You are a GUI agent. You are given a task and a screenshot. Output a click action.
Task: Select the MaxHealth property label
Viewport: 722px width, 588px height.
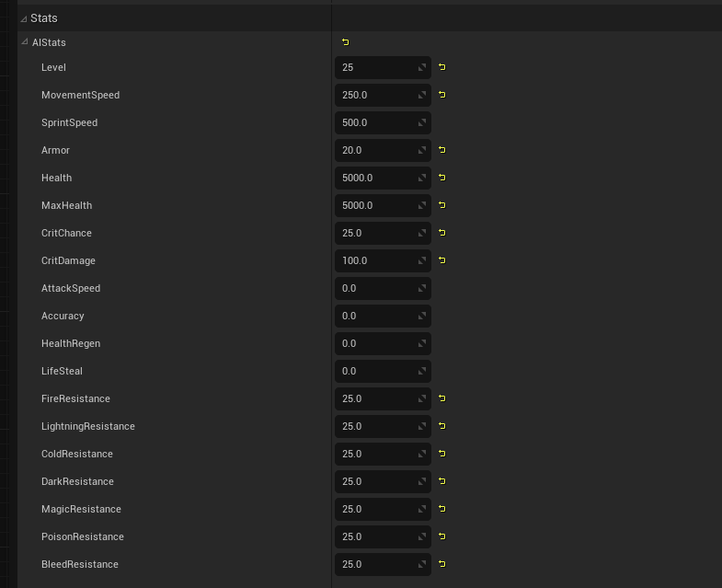pos(67,205)
